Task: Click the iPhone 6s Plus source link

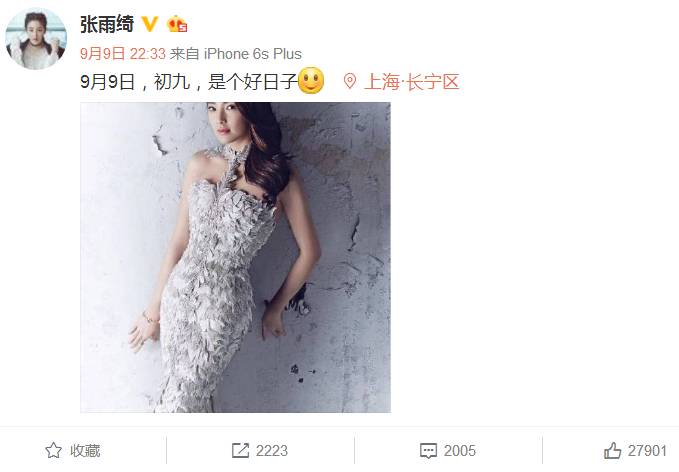Action: (253, 54)
